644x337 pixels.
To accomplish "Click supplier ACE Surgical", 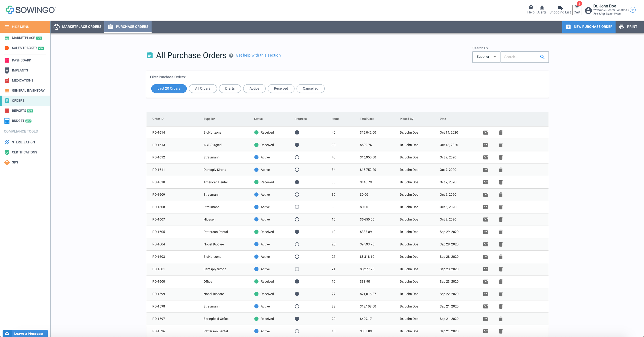I will [x=212, y=145].
